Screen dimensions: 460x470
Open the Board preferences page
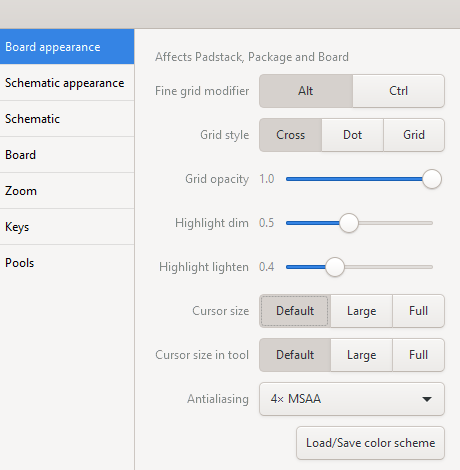pos(67,155)
